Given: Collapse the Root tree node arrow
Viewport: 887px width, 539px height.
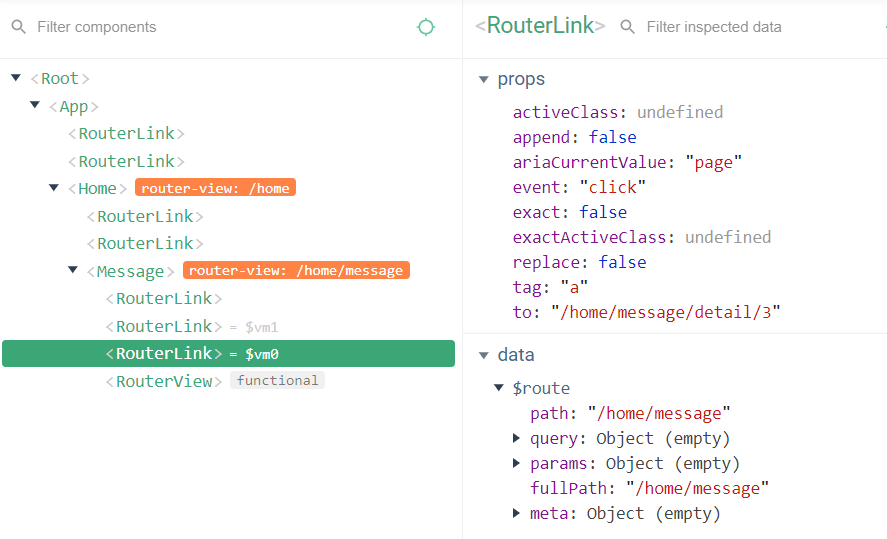Looking at the screenshot, I should point(16,77).
